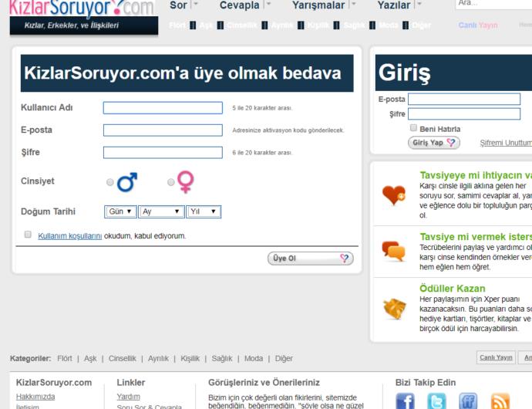This screenshot has width=532, height=409.
Task: Select the male gender radio button
Action: 110,182
